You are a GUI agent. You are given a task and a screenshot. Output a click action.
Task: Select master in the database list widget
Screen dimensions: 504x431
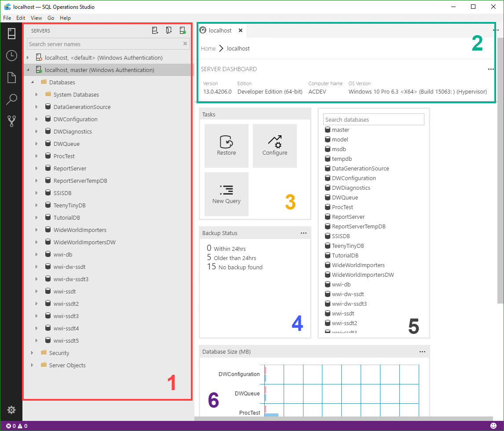[337, 130]
